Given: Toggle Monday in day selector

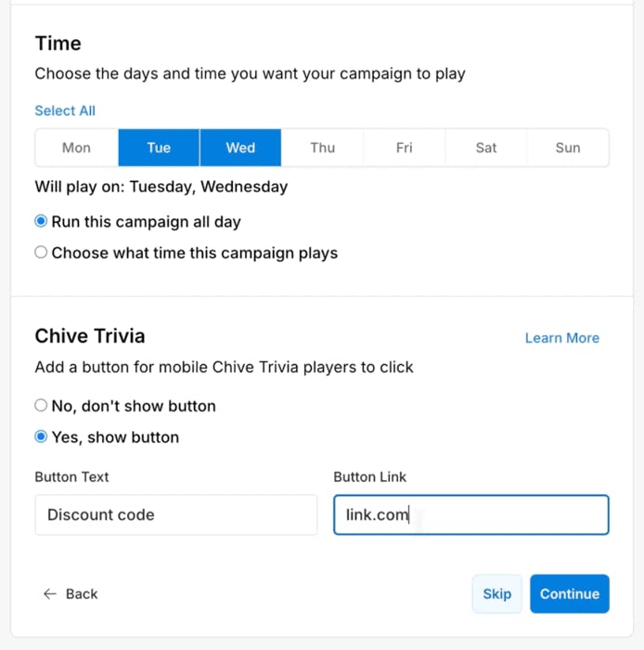Looking at the screenshot, I should click(x=76, y=148).
